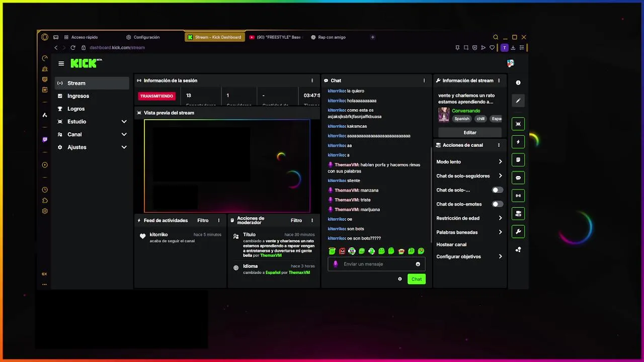Open a new browser tab
The width and height of the screenshot is (644, 362).
pyautogui.click(x=373, y=37)
